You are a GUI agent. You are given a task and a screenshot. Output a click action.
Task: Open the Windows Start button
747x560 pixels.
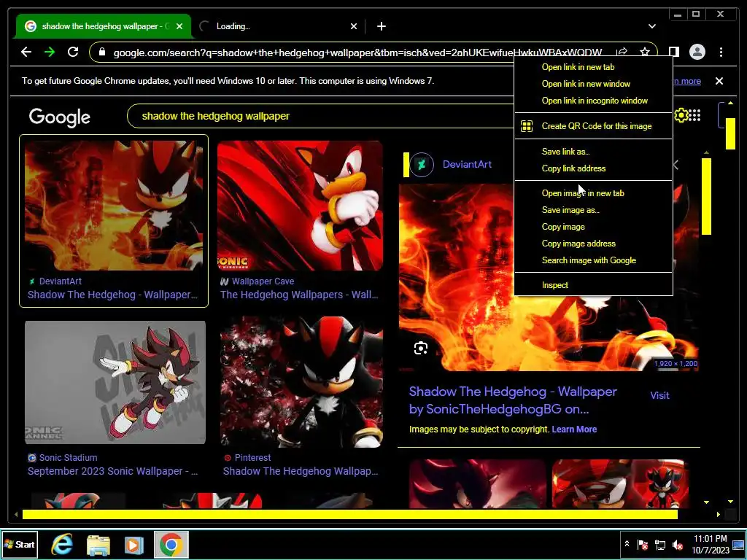tap(20, 544)
